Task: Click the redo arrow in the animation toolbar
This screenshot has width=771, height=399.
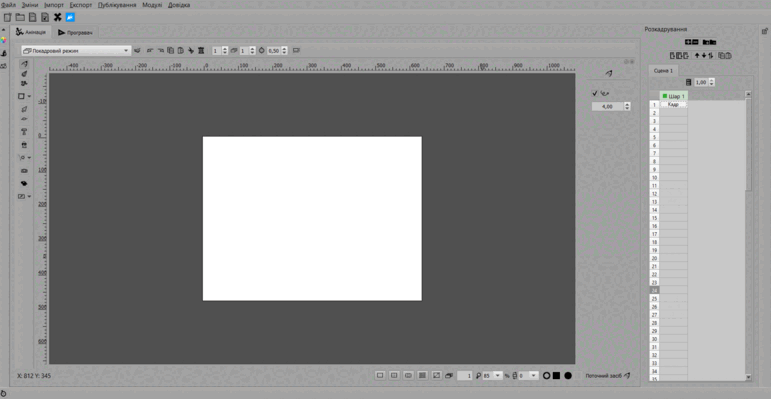Action: point(161,50)
